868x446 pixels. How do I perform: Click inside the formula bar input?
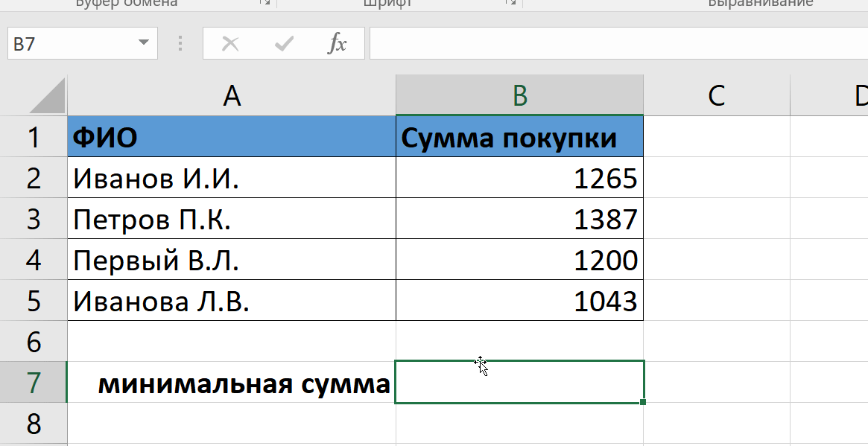618,43
